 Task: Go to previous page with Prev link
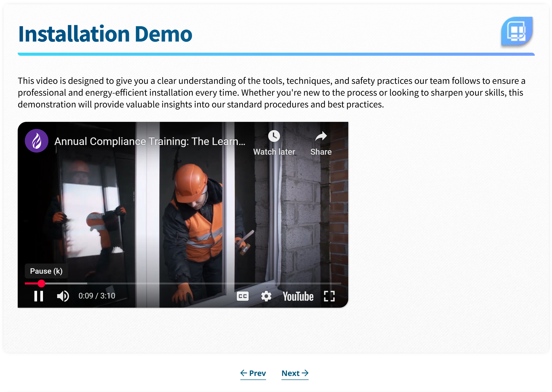253,373
